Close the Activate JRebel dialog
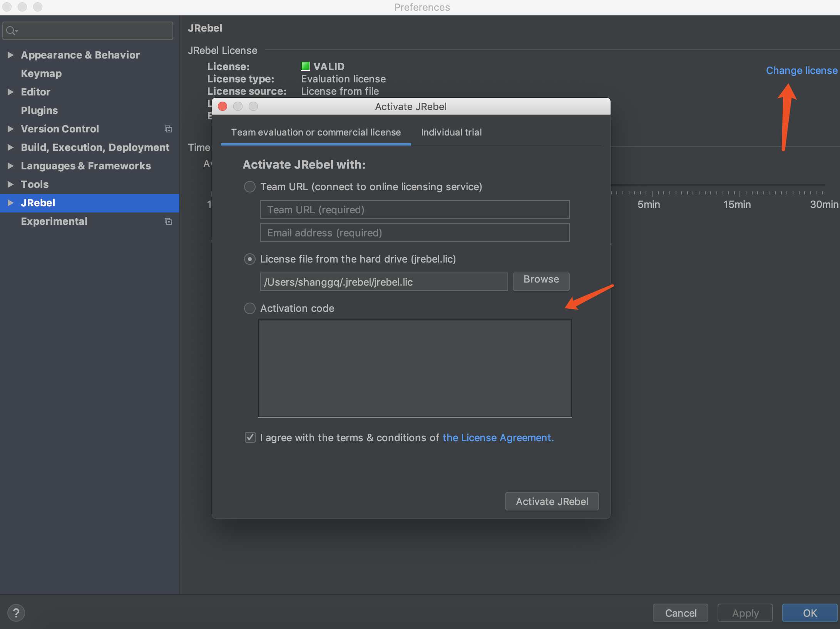Viewport: 840px width, 629px height. [x=223, y=106]
